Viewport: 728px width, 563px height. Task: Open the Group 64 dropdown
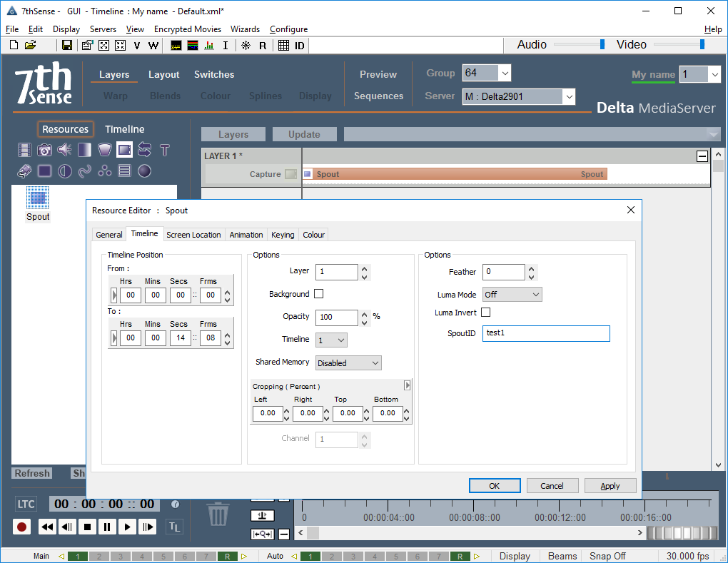click(505, 73)
